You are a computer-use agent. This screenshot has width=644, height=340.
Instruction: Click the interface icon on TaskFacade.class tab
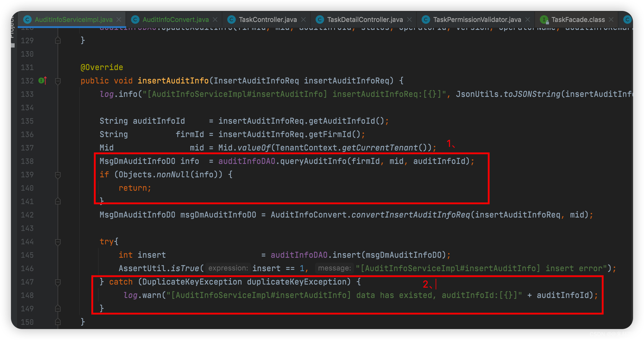pos(544,19)
